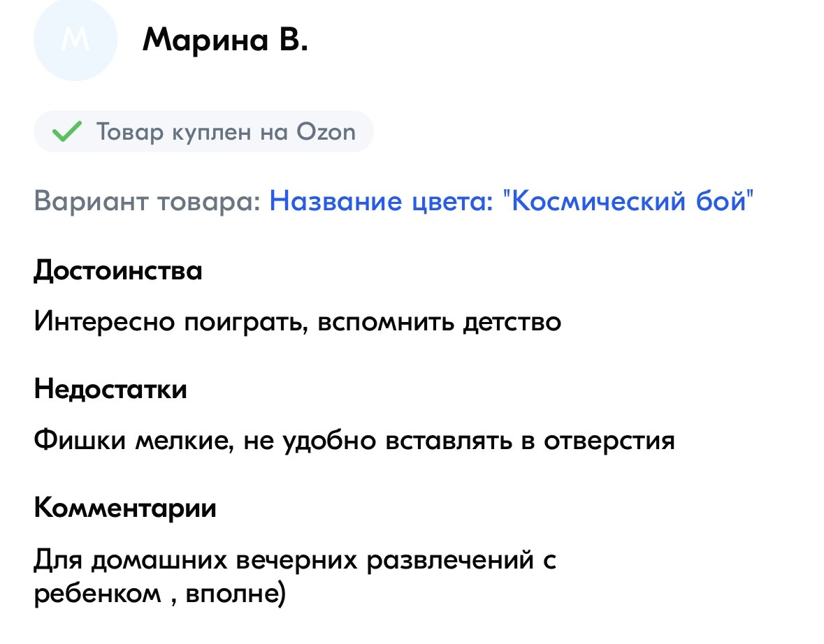Screen dimensions: 824x644
Task: Click the green checkmark purchase icon
Action: pyautogui.click(x=66, y=131)
